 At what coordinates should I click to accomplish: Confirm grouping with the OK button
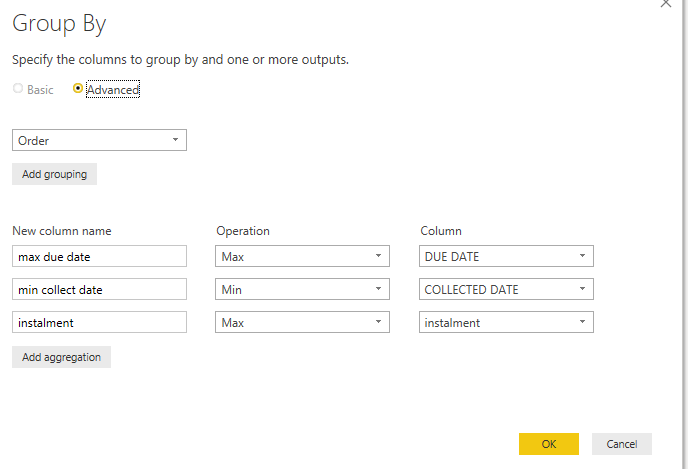click(548, 444)
